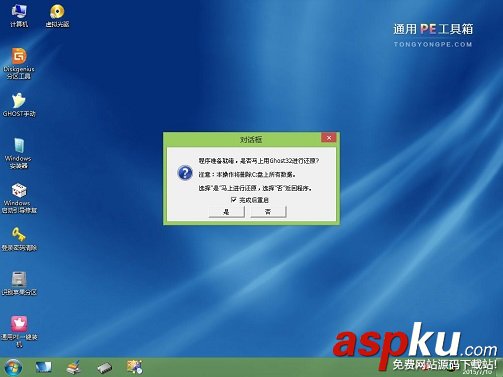The height and width of the screenshot is (377, 503).
Task: Click the cleaning brush taskbar icon
Action: point(73,367)
